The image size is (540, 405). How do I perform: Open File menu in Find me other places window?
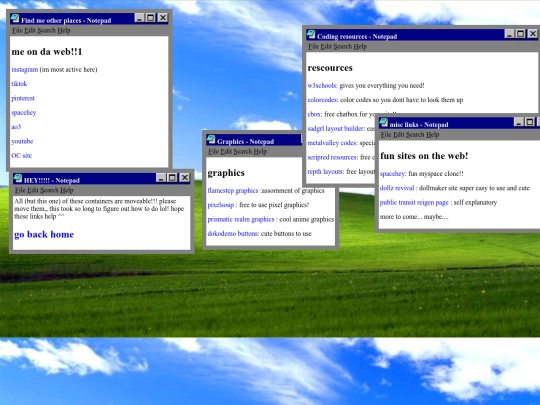17,30
